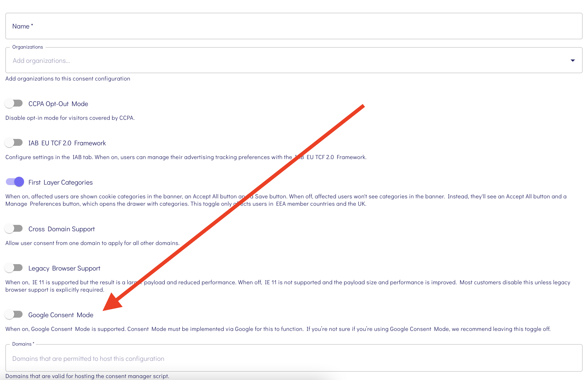Image resolution: width=588 pixels, height=380 pixels.
Task: Click the Domains helper text below field
Action: [x=87, y=376]
